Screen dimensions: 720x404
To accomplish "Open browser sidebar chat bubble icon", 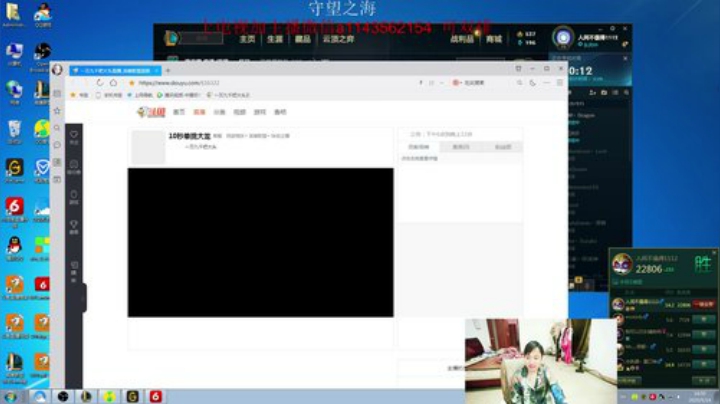I will click(57, 145).
